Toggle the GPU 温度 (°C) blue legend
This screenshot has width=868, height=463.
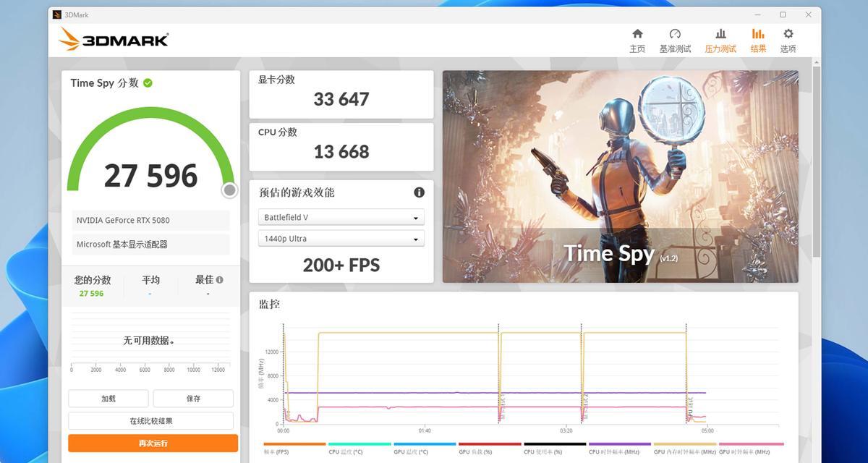tap(425, 449)
